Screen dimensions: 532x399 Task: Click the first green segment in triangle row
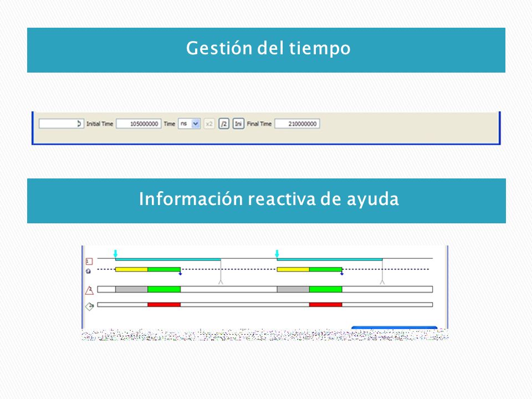164,289
